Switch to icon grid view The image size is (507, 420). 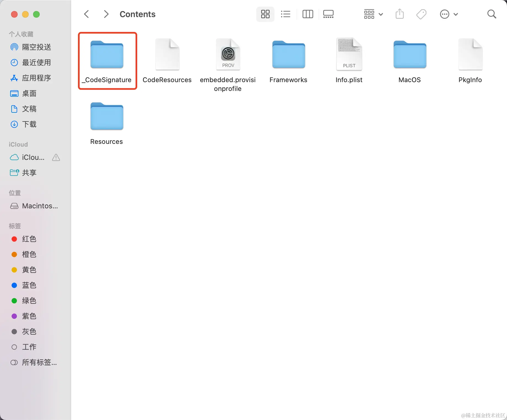tap(265, 14)
